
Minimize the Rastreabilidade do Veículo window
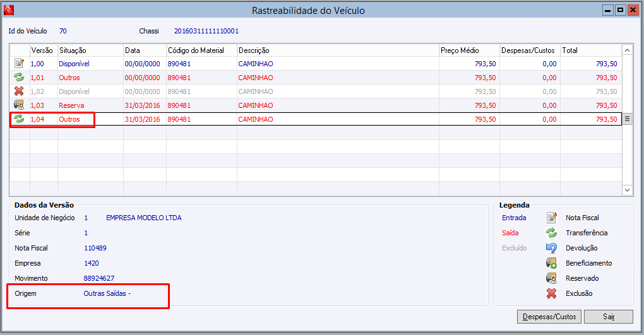[x=608, y=10]
